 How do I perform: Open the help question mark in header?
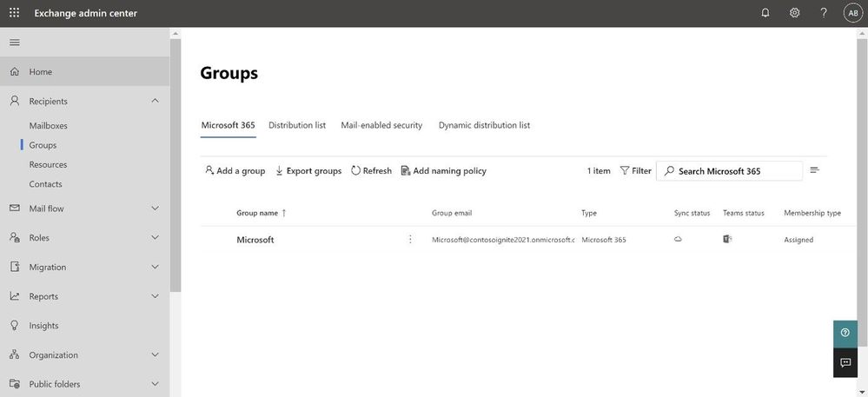pos(823,13)
